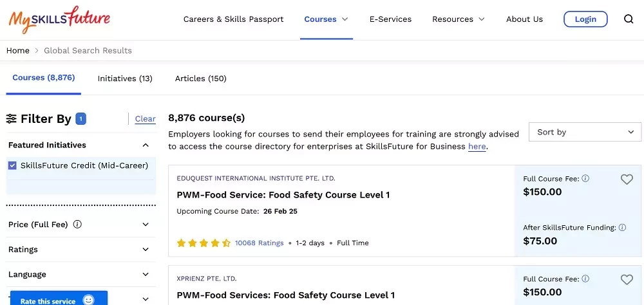Open the search magnifier icon
644x305 pixels.
tap(629, 19)
